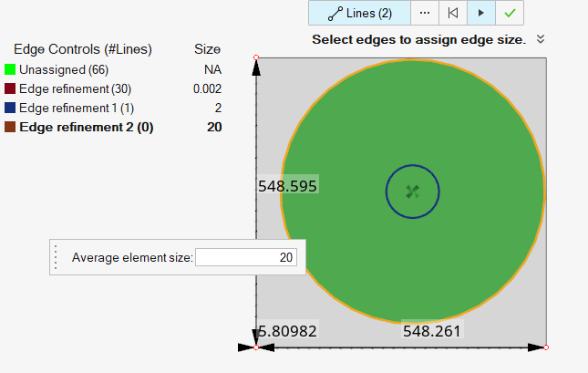This screenshot has width=588, height=373.
Task: Click the 5.80982 dimension label
Action: click(x=287, y=330)
